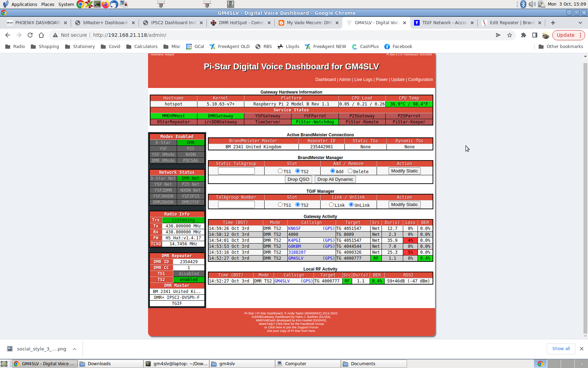Click the Bluetooth icon in the top panel
The width and height of the screenshot is (588, 368).
(x=523, y=4)
